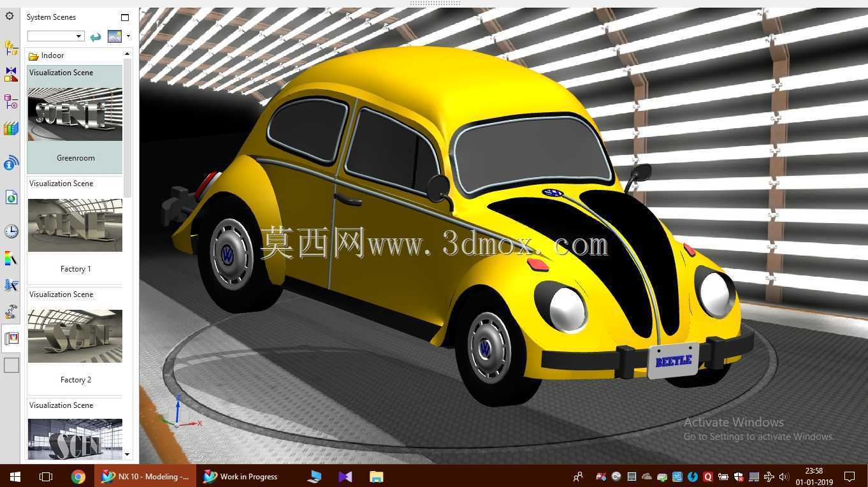Open Windows Defender shield tray icon

pos(738,476)
